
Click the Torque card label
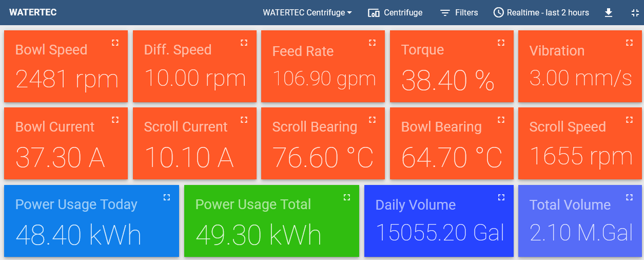coord(423,50)
